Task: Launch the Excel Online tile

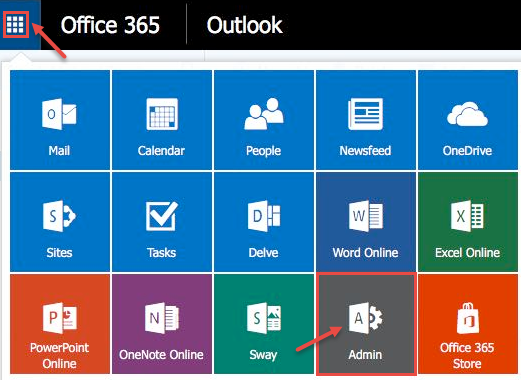Action: click(x=468, y=222)
